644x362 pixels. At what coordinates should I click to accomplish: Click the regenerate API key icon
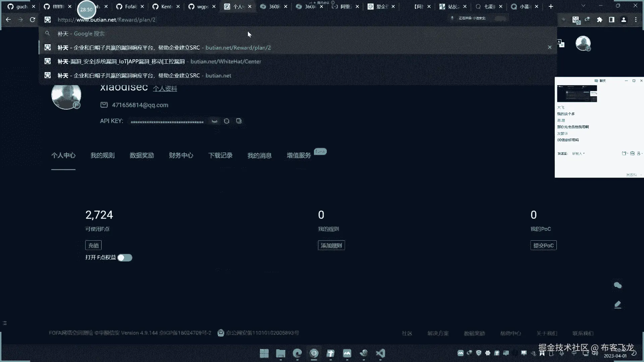coord(226,121)
